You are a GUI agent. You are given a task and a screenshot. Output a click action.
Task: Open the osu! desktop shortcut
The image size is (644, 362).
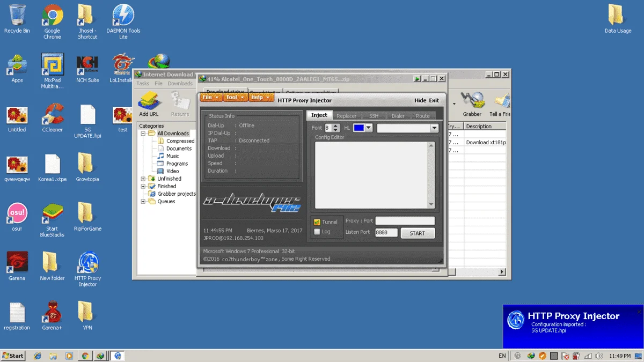pyautogui.click(x=17, y=216)
